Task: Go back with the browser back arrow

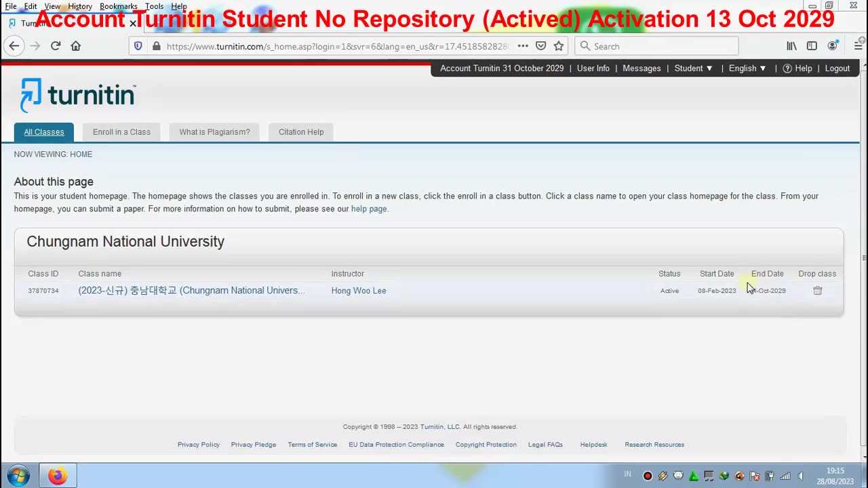Action: [14, 46]
